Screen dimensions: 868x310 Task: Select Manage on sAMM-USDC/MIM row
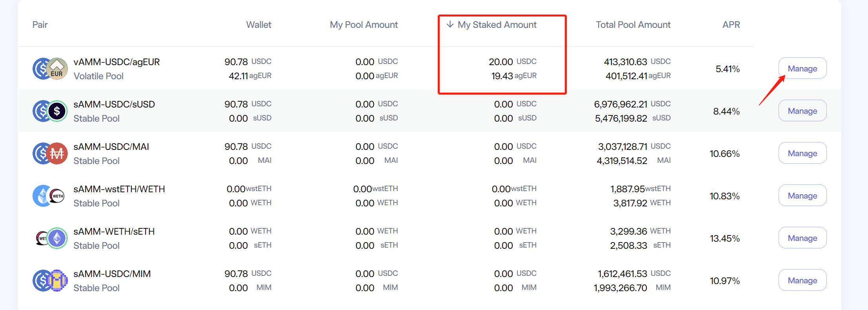point(802,280)
